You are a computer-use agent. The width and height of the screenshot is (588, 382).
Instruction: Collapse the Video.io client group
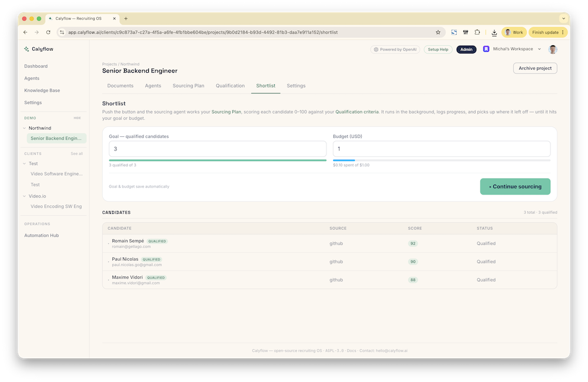coord(24,196)
